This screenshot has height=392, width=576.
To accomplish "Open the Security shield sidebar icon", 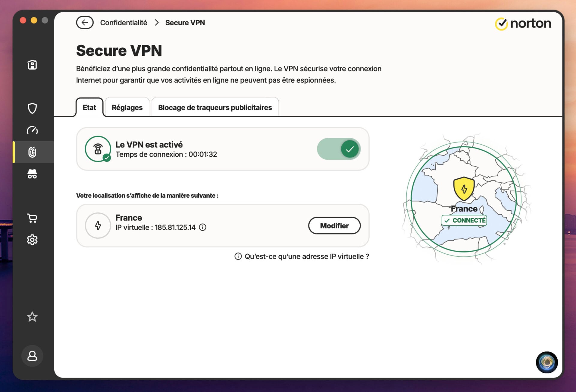I will pyautogui.click(x=32, y=108).
